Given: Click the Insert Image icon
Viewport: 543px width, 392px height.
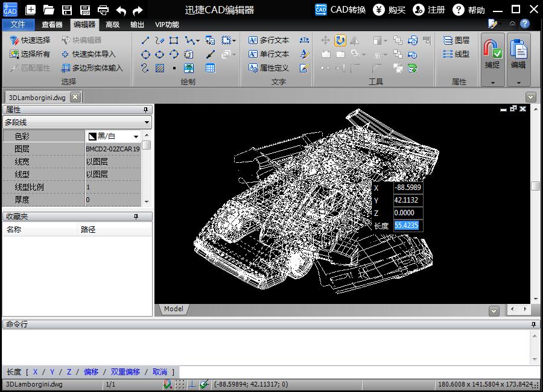Looking at the screenshot, I should tap(189, 68).
